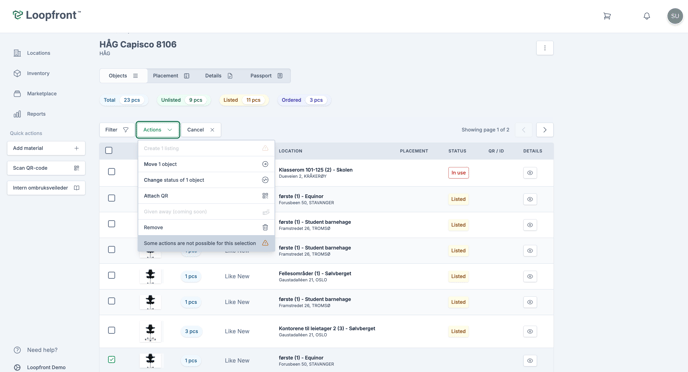
Task: Click the Loopfront logo
Action: pos(47,15)
